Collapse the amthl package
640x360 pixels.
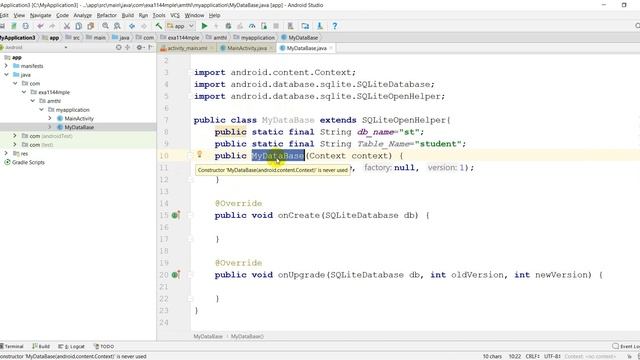coord(33,101)
